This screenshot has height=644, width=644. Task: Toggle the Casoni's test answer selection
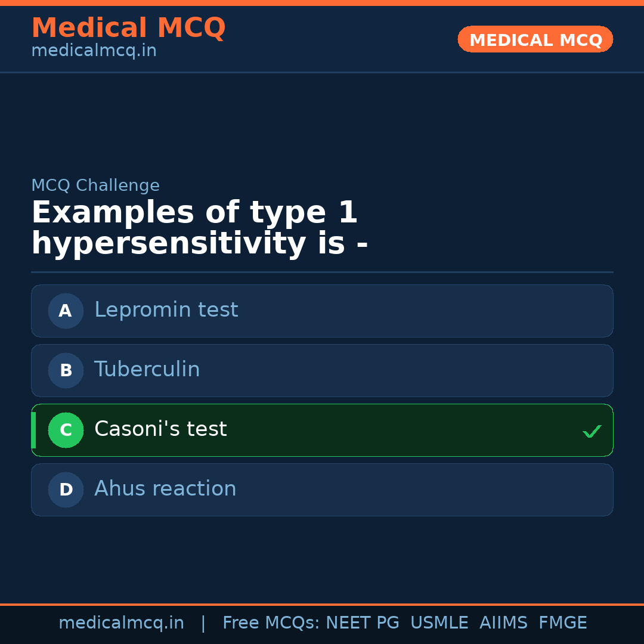coord(322,430)
